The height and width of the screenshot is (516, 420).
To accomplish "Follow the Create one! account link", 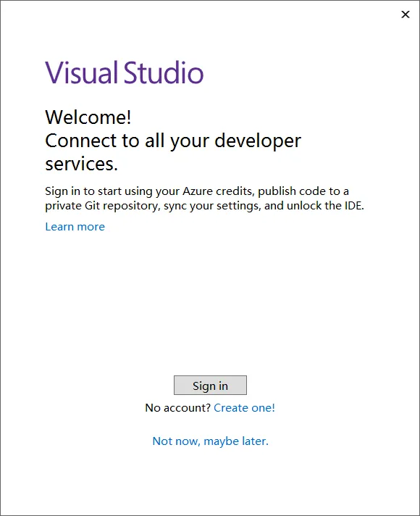I will tap(244, 408).
